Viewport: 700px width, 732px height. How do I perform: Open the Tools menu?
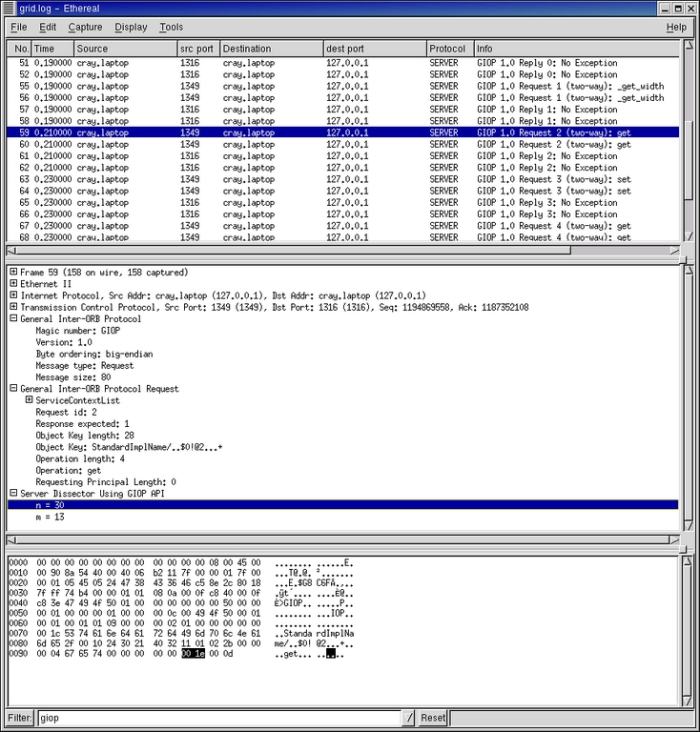click(x=172, y=28)
